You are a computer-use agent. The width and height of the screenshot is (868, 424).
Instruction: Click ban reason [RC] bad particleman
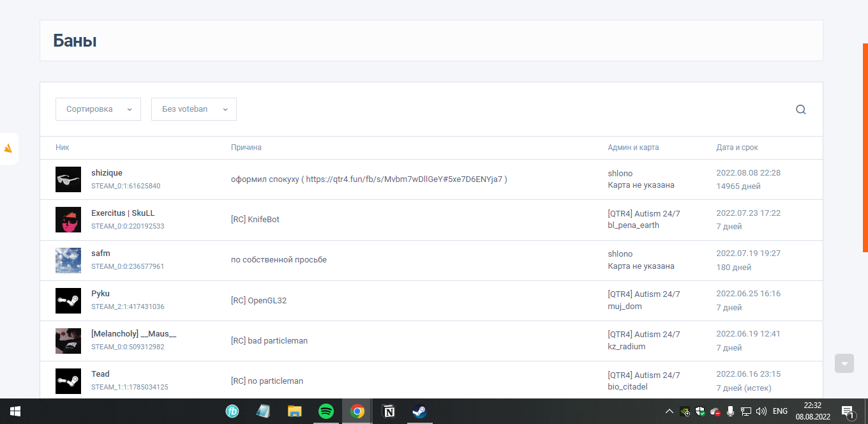269,341
